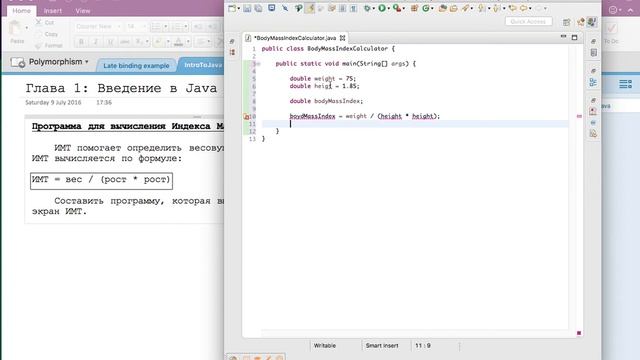Toggle the highlighted Mark Occurrences button
The image size is (640, 360).
tap(310, 8)
